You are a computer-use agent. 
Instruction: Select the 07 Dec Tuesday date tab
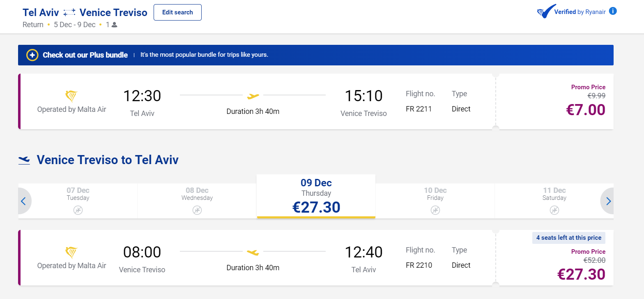coord(78,201)
